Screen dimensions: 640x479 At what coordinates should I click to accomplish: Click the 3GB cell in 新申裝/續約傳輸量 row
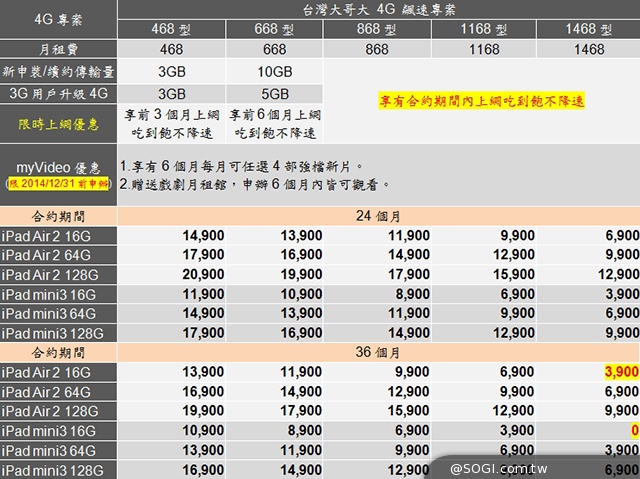172,72
